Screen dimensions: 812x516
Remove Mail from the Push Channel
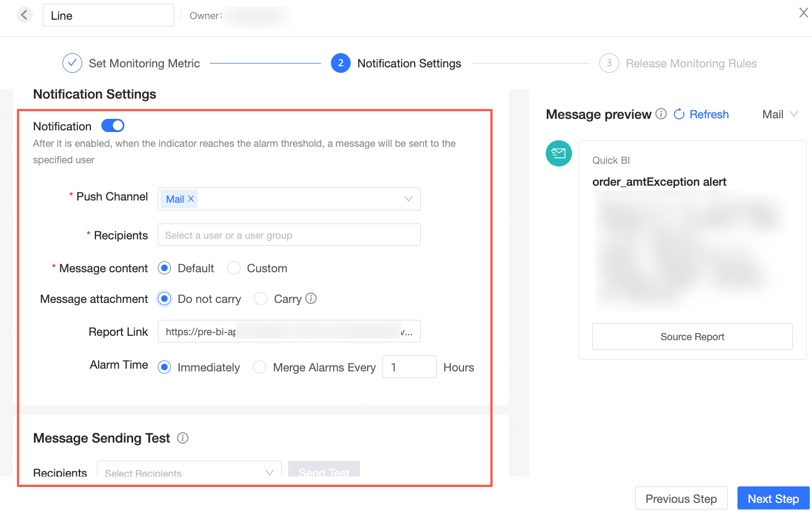(x=191, y=199)
